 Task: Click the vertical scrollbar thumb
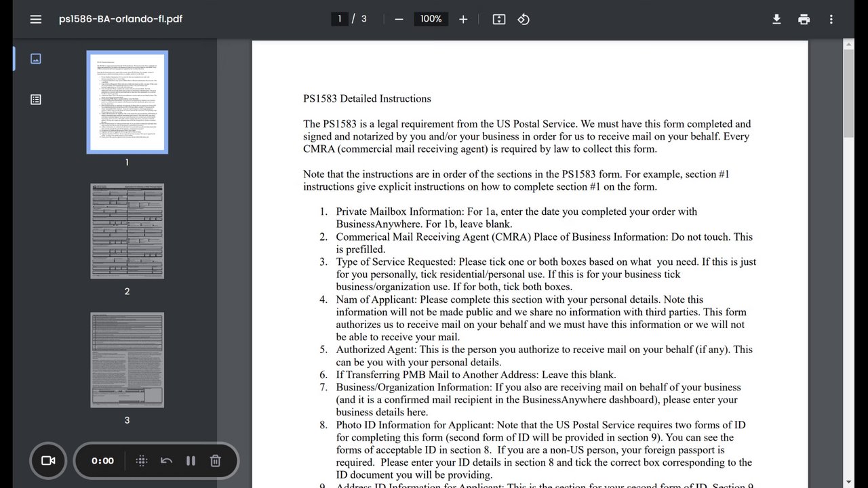tap(849, 94)
